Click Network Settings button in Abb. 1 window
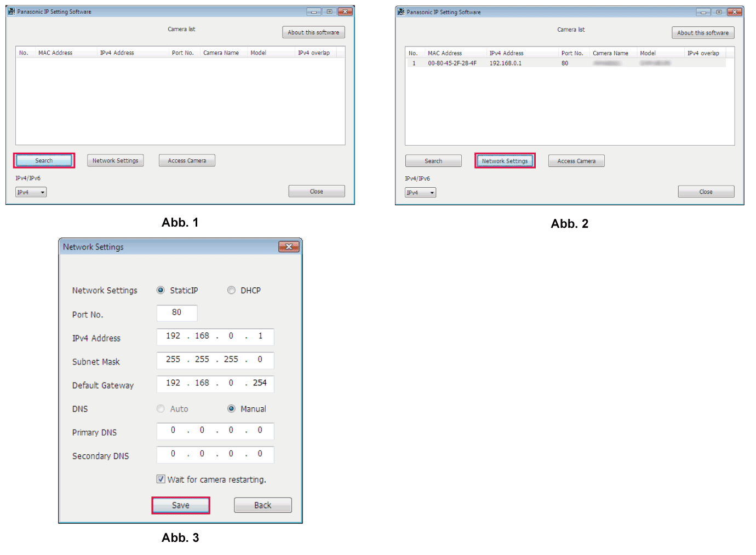Viewport: 756px width, 555px height. (x=115, y=160)
